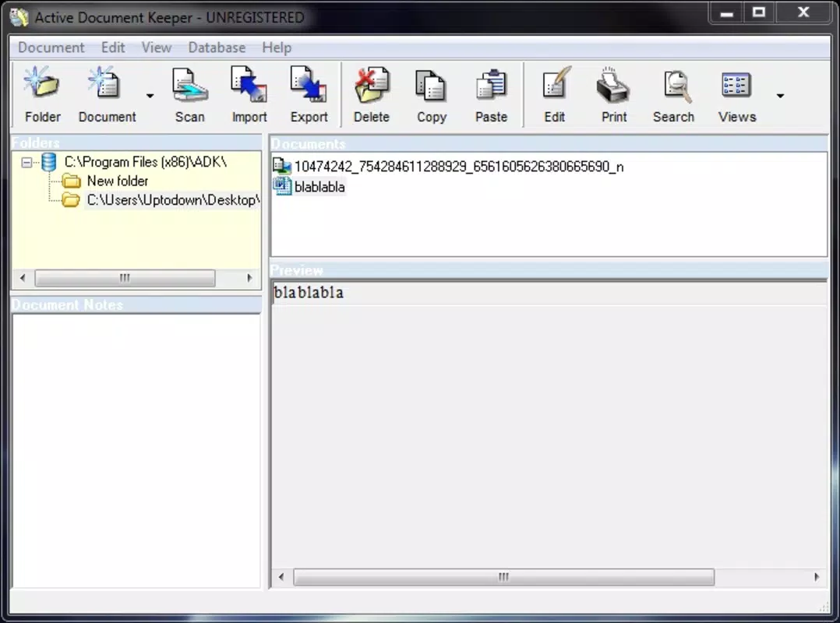Select the 'New folder' tree item
Image resolution: width=840 pixels, height=623 pixels.
[118, 181]
